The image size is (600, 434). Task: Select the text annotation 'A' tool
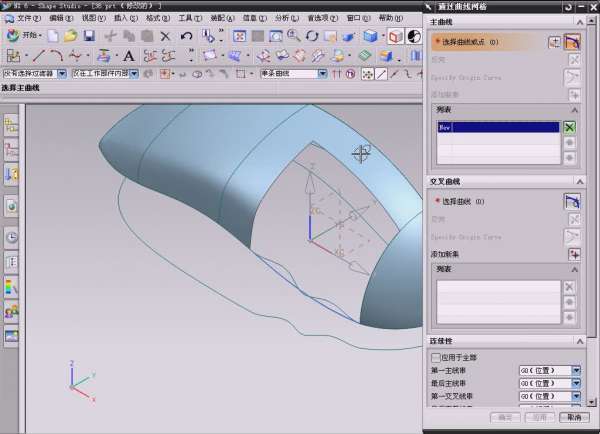(x=128, y=56)
